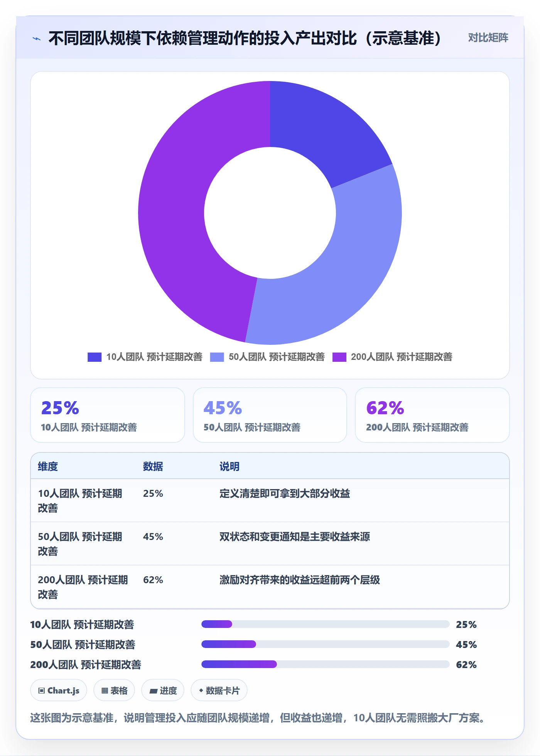Image resolution: width=540 pixels, height=756 pixels.
Task: Click the square icon in Chart.js chip
Action: point(42,691)
